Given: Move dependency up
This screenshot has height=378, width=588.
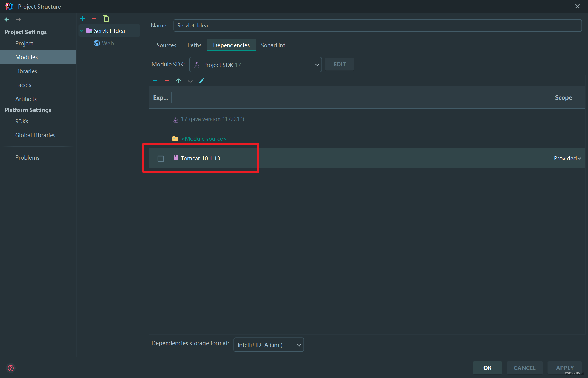Looking at the screenshot, I should 178,81.
